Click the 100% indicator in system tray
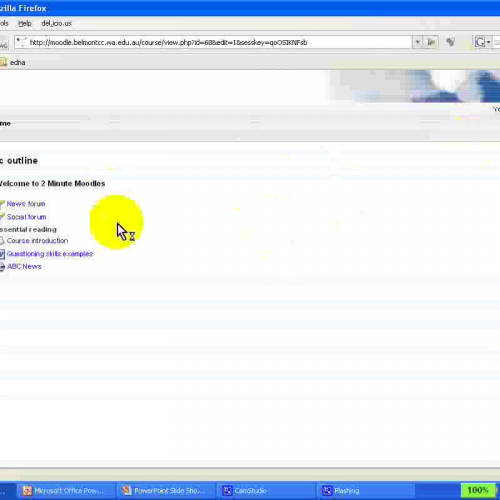 477,490
